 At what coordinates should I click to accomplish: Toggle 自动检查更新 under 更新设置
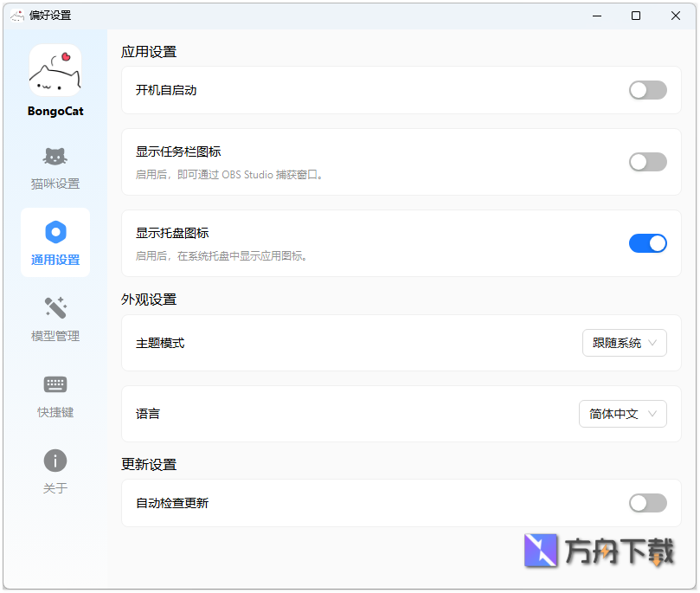point(647,503)
